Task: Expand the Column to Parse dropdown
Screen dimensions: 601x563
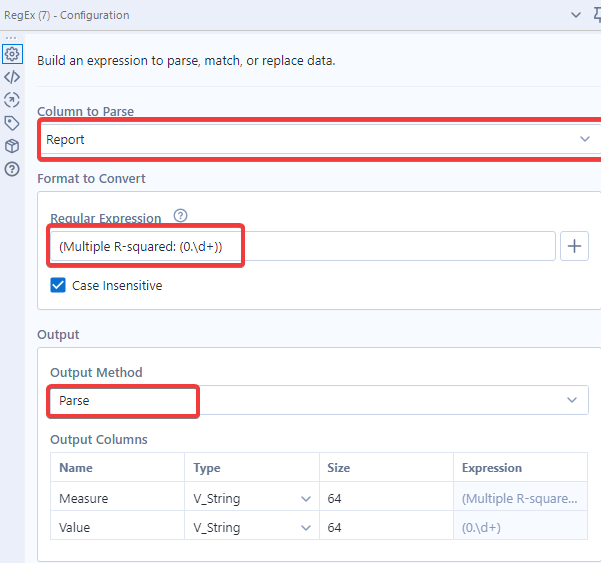Action: click(x=320, y=139)
